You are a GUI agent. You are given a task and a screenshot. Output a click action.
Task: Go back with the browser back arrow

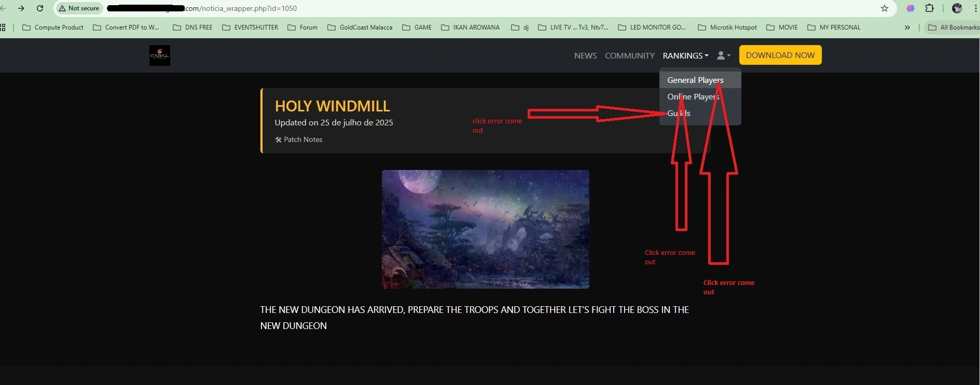3,8
